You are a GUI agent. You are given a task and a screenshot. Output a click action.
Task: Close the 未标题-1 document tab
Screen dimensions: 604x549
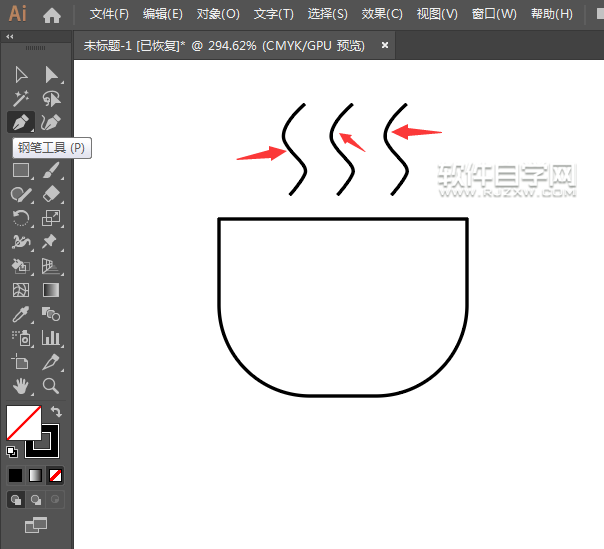click(384, 45)
